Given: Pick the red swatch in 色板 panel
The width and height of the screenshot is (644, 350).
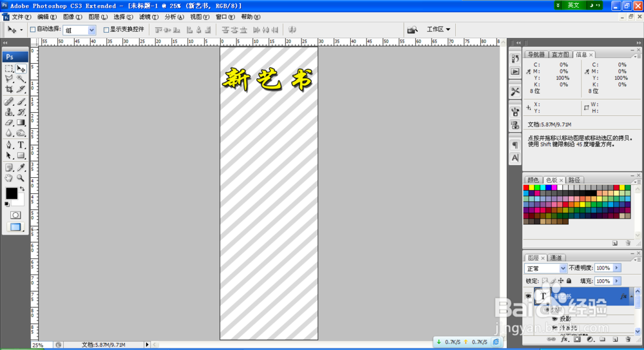Looking at the screenshot, I should click(x=526, y=188).
